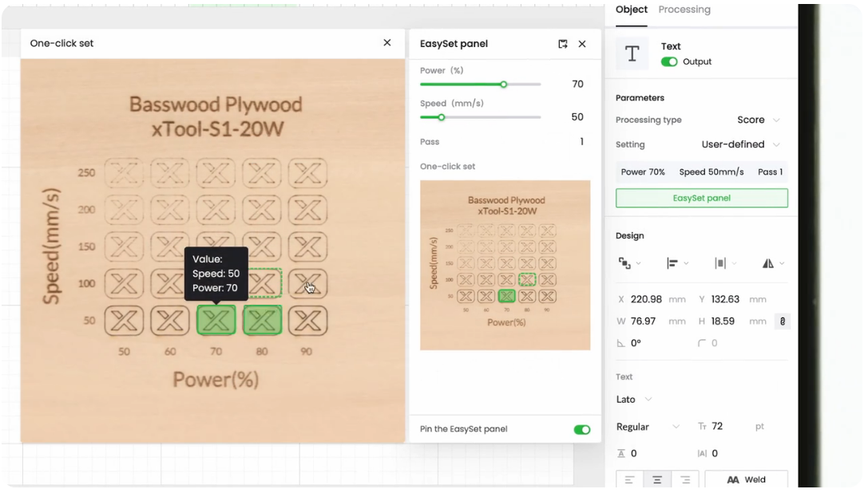The width and height of the screenshot is (868, 493).
Task: Select speed 150, power 90 cell in large grid
Action: point(307,246)
